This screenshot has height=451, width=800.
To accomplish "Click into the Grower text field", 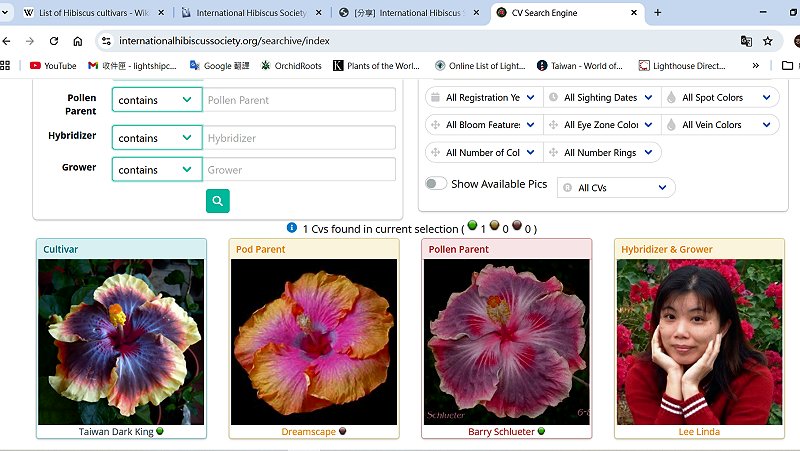I will click(299, 170).
